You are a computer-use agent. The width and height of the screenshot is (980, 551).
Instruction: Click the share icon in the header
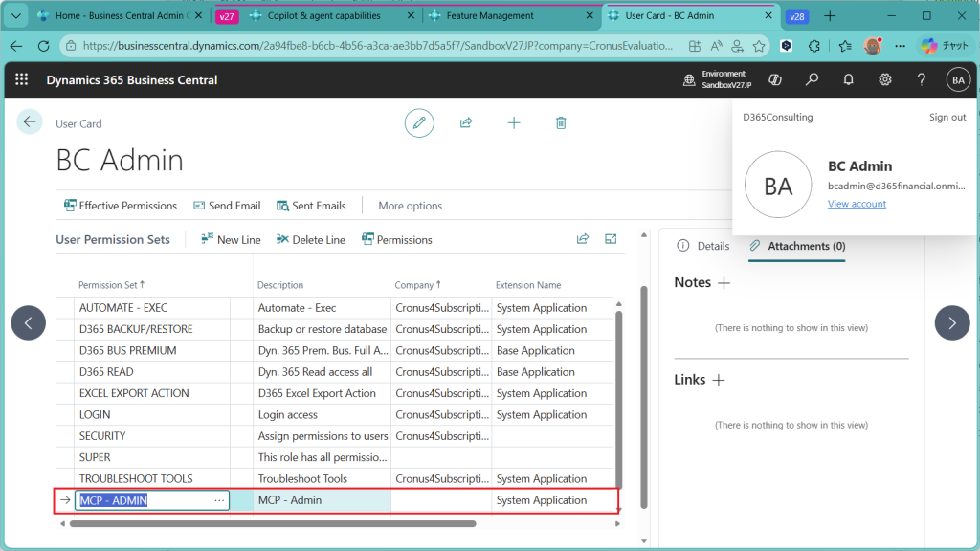pos(466,122)
